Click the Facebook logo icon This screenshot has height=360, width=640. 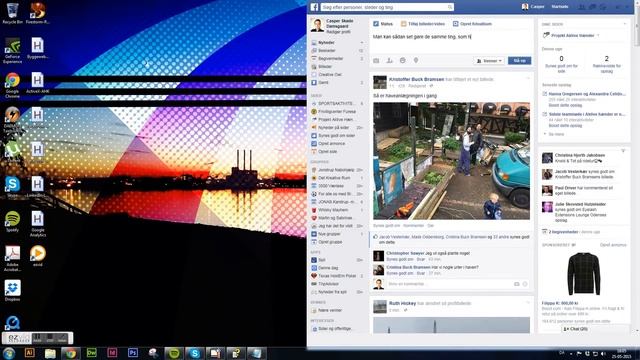pos(314,7)
